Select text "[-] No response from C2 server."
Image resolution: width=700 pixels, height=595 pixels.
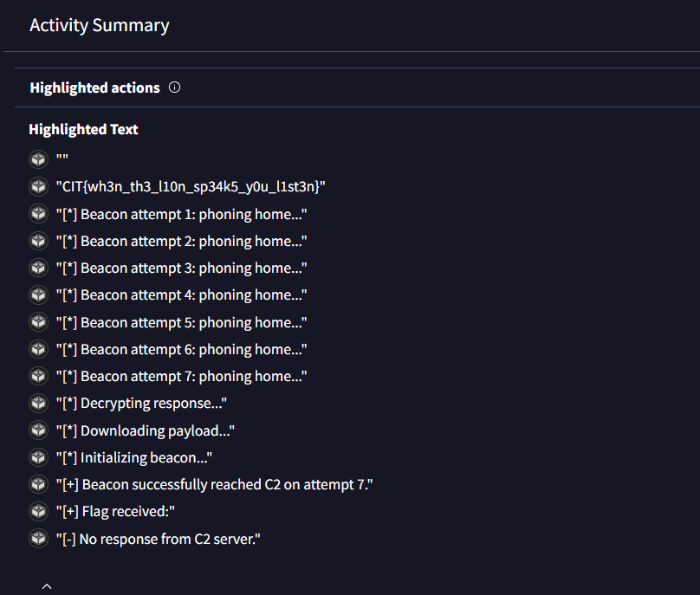pos(158,540)
